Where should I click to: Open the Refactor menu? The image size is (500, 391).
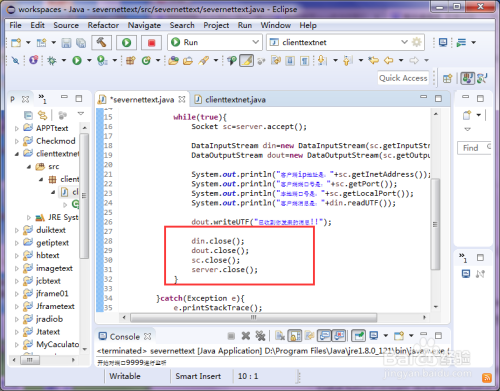(103, 25)
